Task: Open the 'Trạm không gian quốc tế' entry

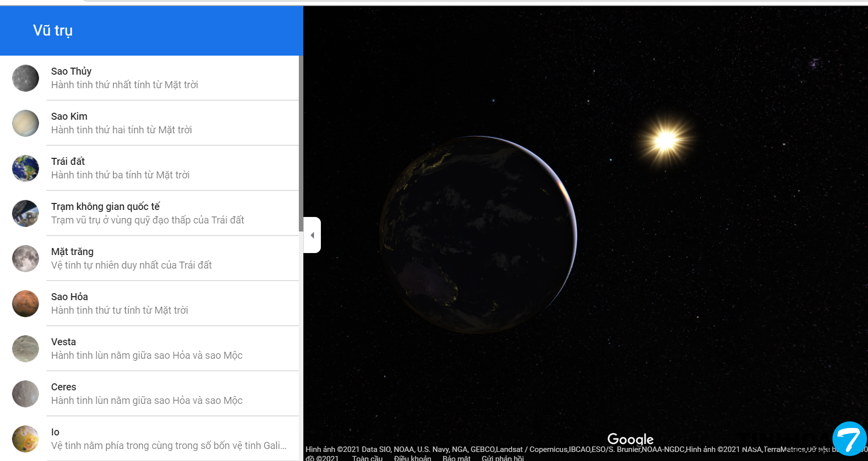Action: (106, 206)
